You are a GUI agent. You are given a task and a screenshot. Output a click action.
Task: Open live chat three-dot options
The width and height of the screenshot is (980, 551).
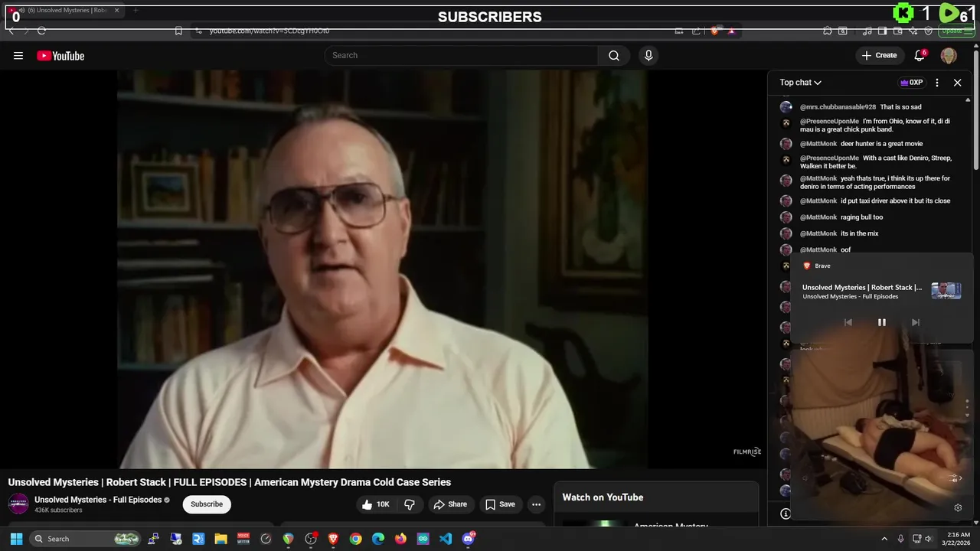coord(937,83)
